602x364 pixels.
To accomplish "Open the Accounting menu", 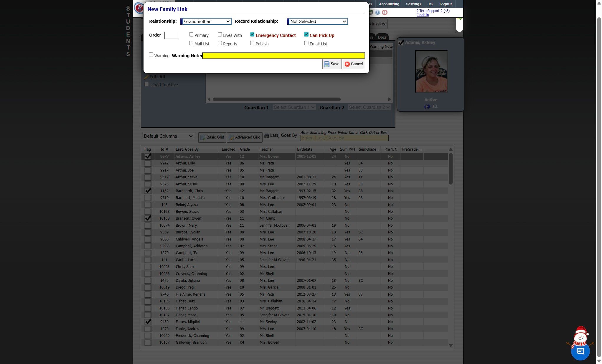I will tap(389, 4).
